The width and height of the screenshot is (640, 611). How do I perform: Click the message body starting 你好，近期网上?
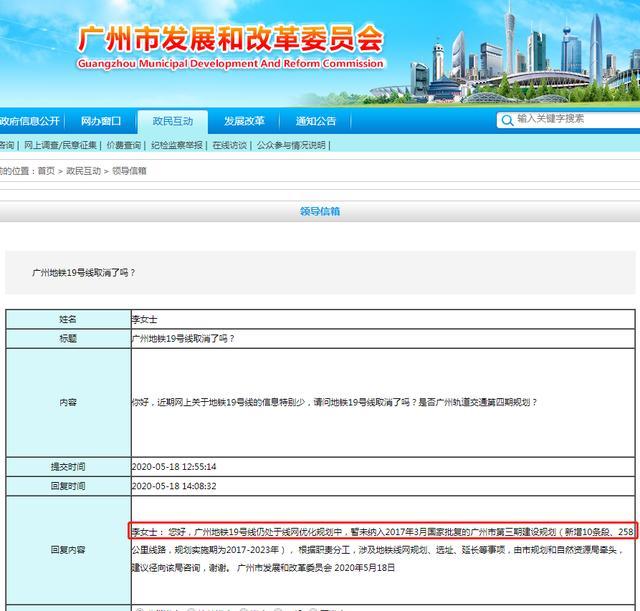(x=335, y=402)
